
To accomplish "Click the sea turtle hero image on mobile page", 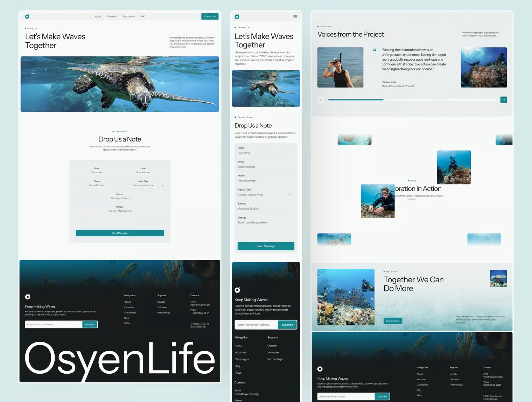I will pyautogui.click(x=266, y=88).
